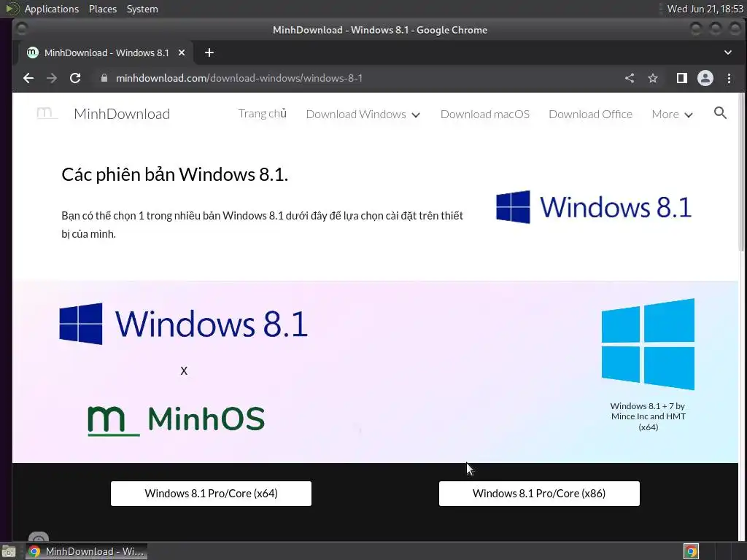Click the show desktop icon in bottom panel

point(9,551)
